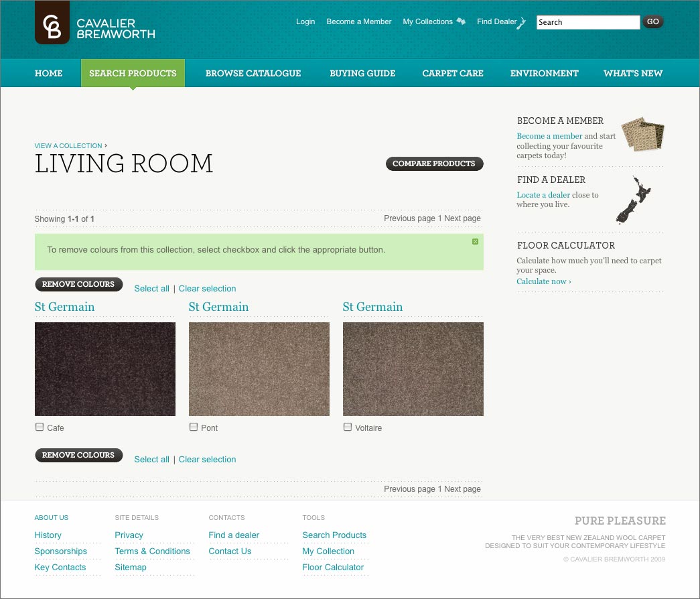The image size is (700, 599).
Task: Click the sidebar Become a member link
Action: pos(549,136)
